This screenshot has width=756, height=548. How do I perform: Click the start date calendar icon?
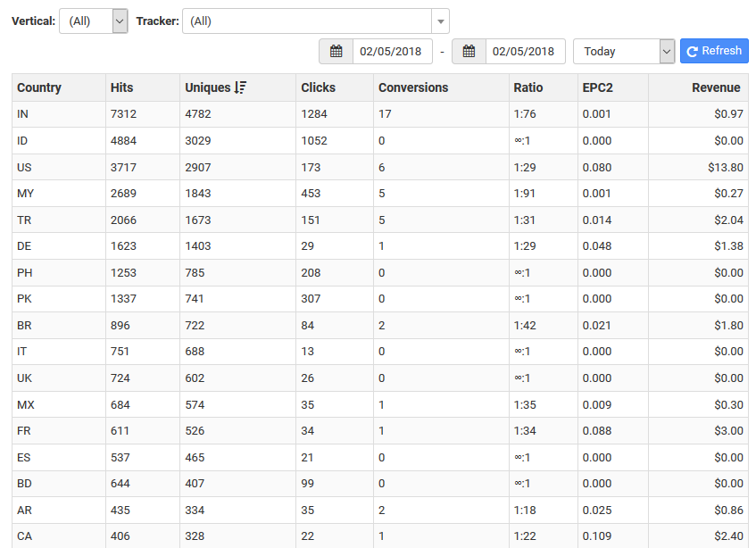[336, 52]
